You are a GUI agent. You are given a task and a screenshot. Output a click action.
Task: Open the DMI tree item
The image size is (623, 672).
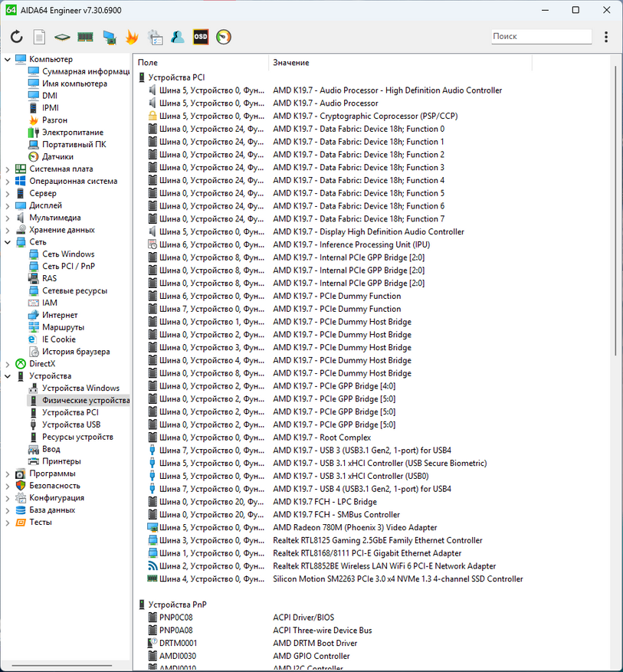[x=43, y=96]
